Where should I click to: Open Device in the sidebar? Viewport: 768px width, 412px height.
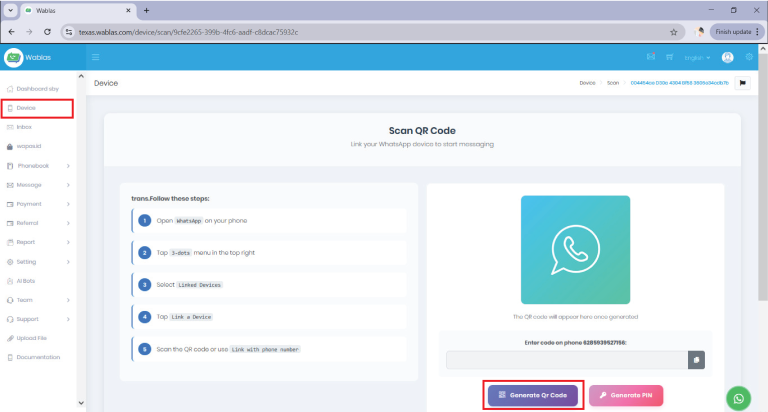coord(26,108)
